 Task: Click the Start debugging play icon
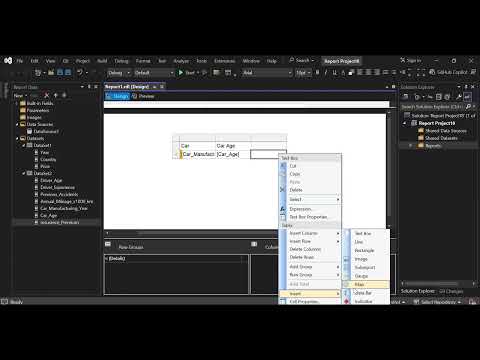point(181,72)
